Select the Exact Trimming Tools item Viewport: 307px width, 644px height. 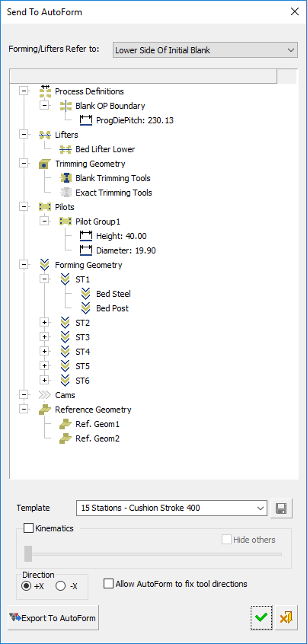[114, 193]
